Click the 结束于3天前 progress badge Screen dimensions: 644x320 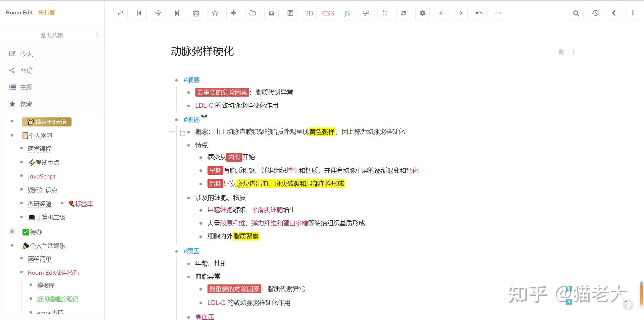click(x=47, y=121)
